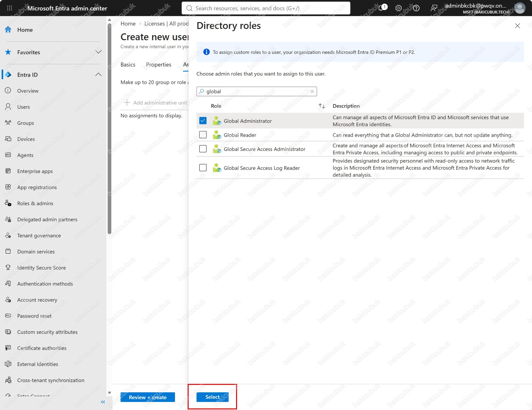Open Roles & admins in sidebar
Image resolution: width=532 pixels, height=410 pixels.
point(35,203)
